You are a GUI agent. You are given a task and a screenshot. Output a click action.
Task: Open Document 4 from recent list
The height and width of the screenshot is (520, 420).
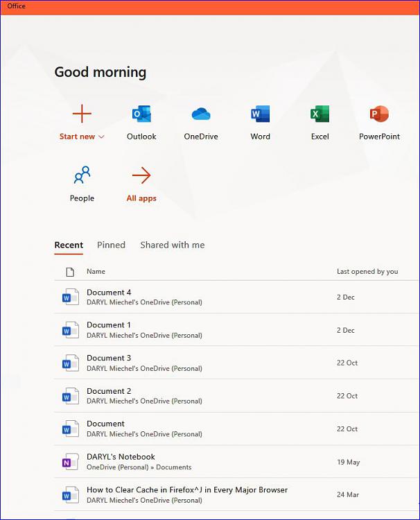tap(109, 293)
